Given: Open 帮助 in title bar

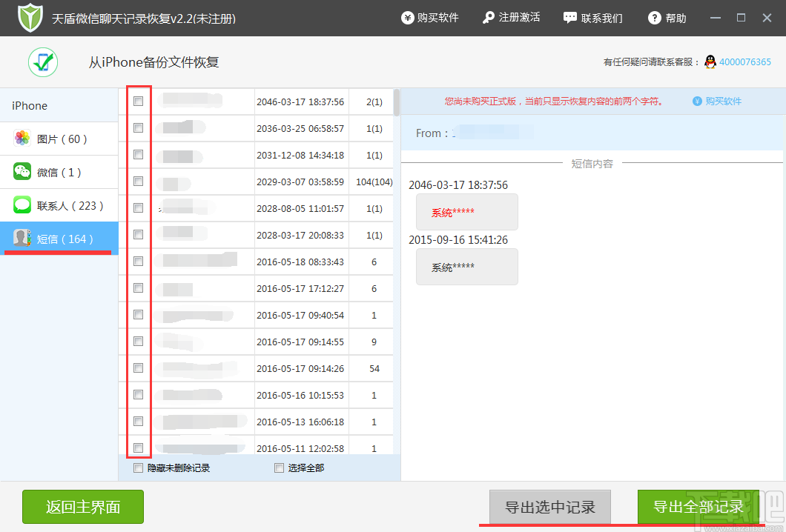Looking at the screenshot, I should [667, 18].
